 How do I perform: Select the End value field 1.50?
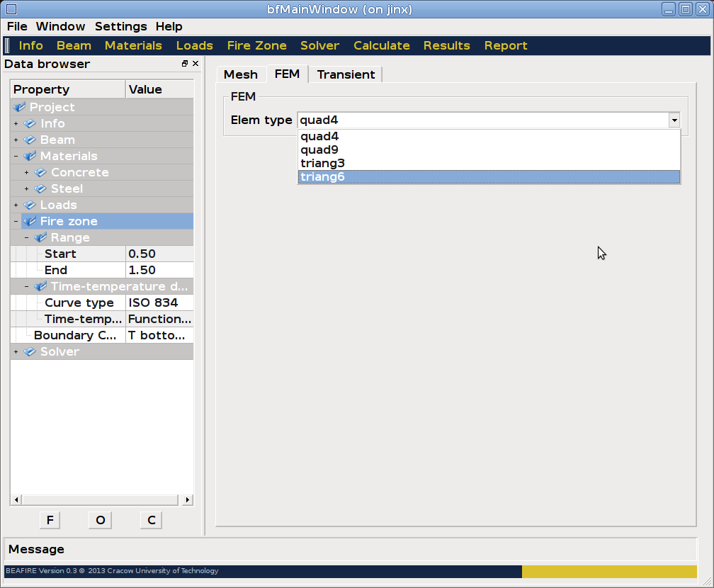pyautogui.click(x=159, y=270)
